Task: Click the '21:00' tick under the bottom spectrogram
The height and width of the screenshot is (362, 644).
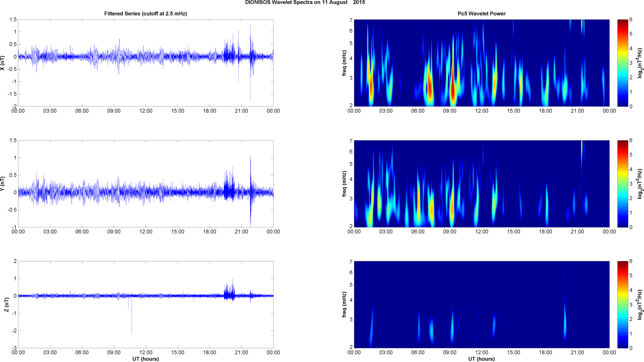Action: [577, 352]
